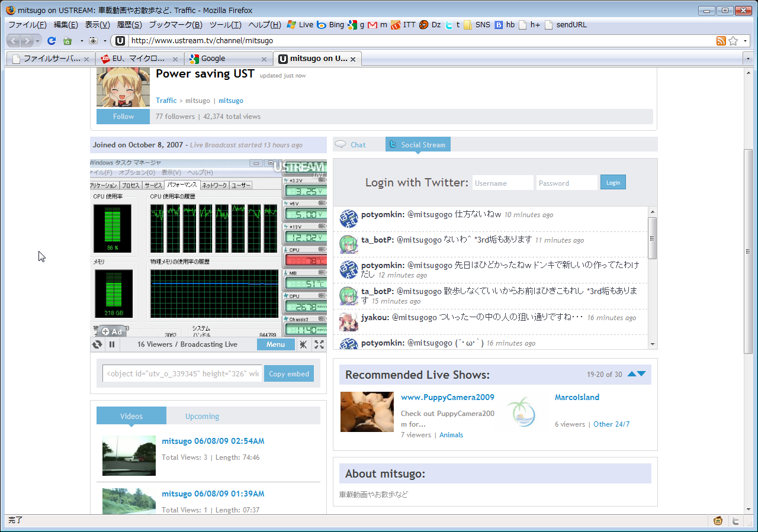Show previous Recommended Live Shows with up arrow
The image size is (758, 532).
(632, 374)
